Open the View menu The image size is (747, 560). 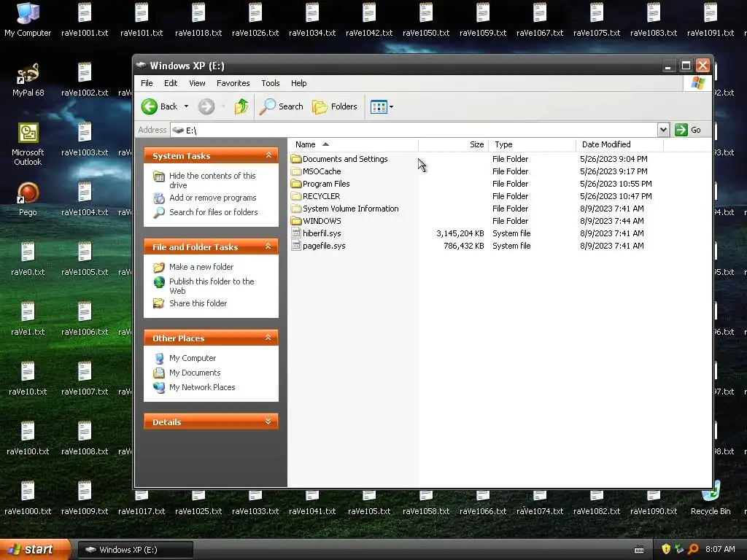(x=197, y=83)
